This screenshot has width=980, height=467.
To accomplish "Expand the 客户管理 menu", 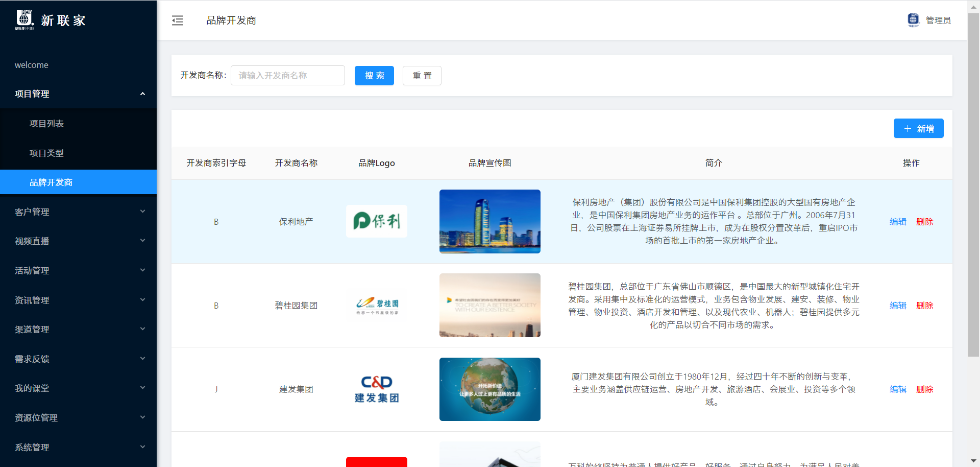I will coord(78,212).
